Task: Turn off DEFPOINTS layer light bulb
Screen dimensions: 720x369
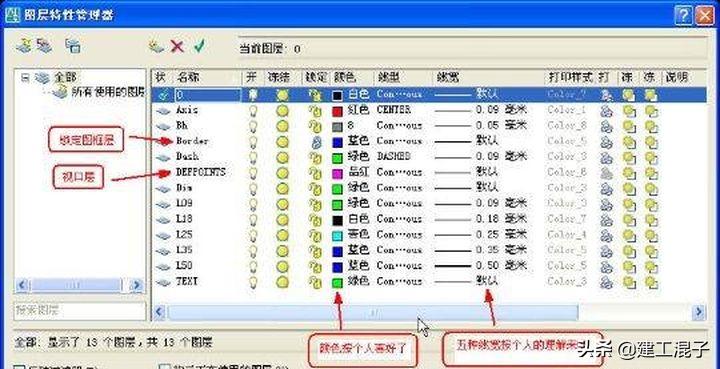Action: (252, 173)
